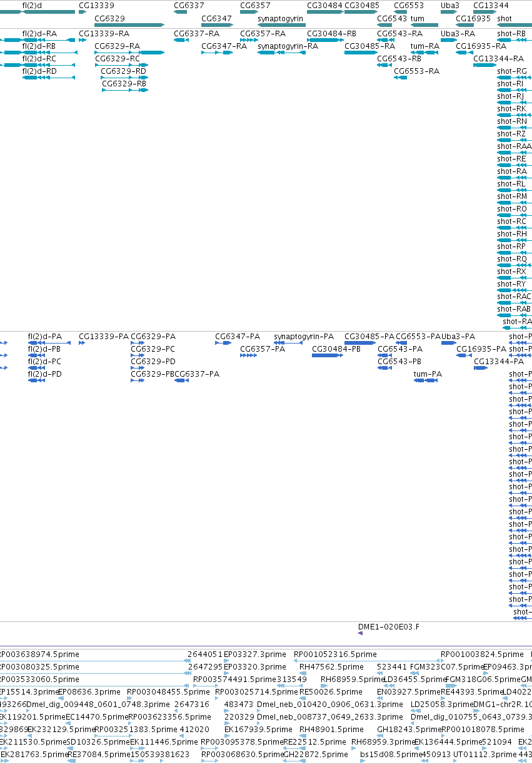Select protein CG6357-PA

point(263,349)
